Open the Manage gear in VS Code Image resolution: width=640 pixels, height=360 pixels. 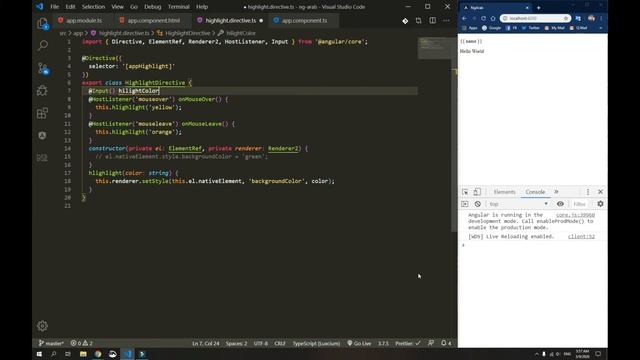42,326
